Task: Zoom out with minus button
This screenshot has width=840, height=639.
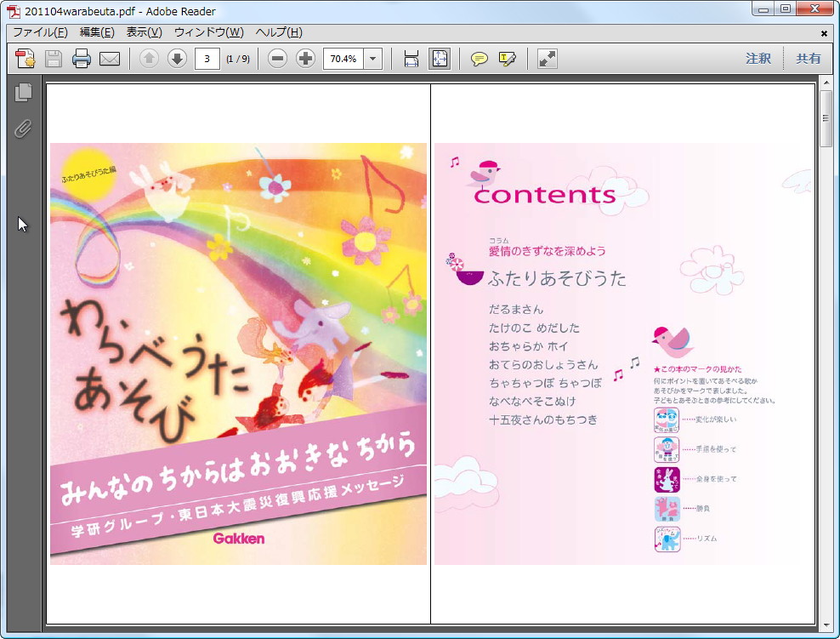Action: 277,59
